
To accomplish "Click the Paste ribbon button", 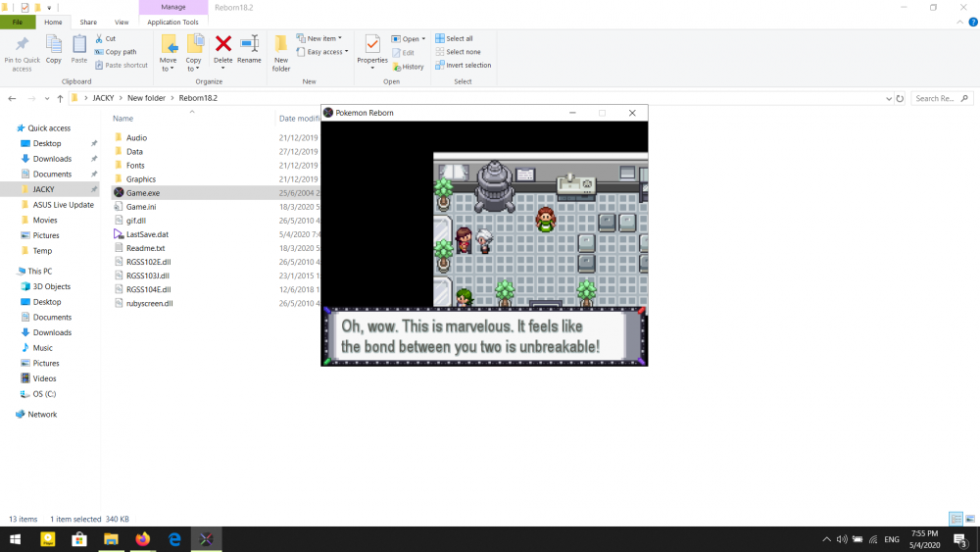I will pyautogui.click(x=78, y=49).
